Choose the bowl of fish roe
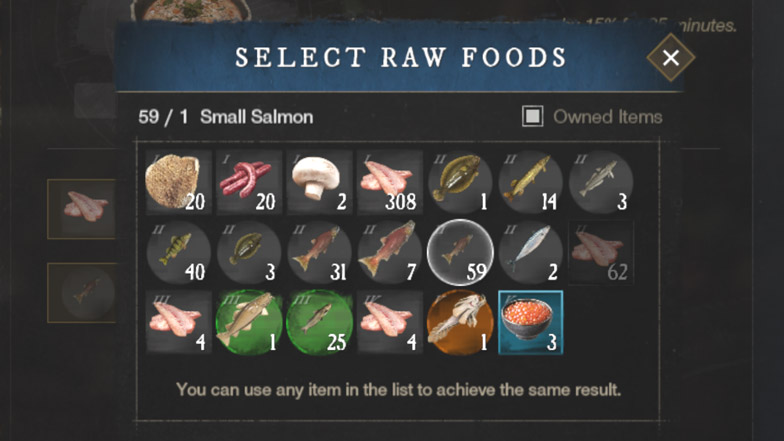Viewport: 784px width, 441px height. [x=530, y=322]
